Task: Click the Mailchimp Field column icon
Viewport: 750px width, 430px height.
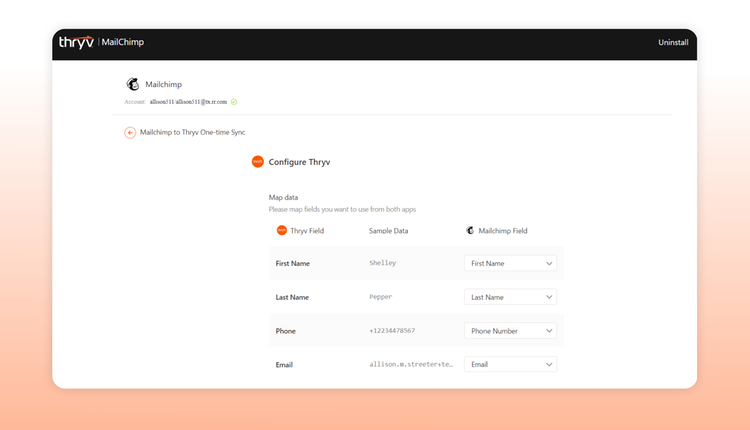Action: pos(470,231)
